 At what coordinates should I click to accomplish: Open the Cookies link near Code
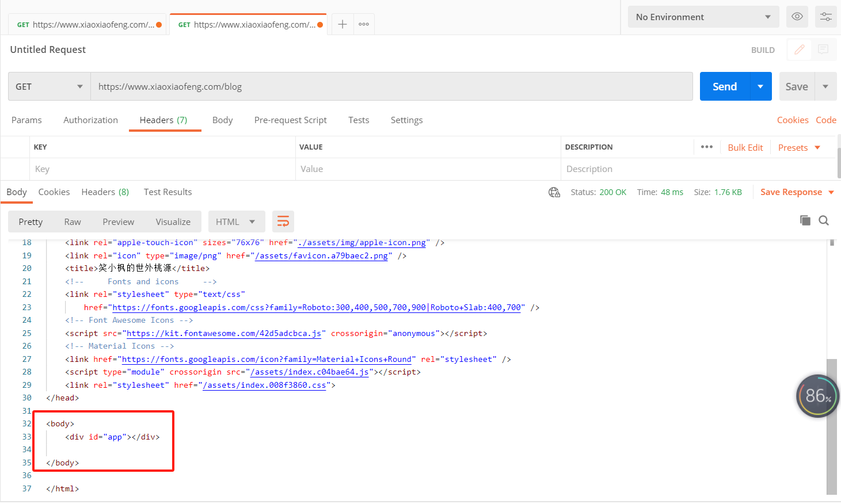[x=793, y=120]
